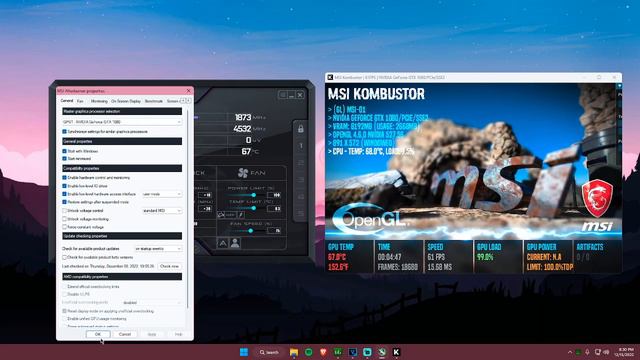Select profile slot 1 in Afterburner
This screenshot has height=360, width=640.
tap(301, 146)
